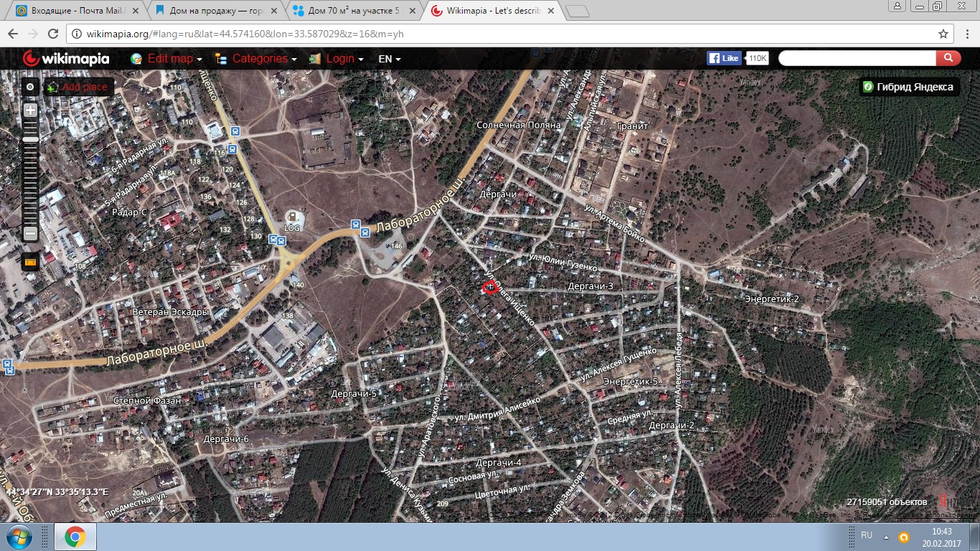Switch to the Входящие Mail tab
Image resolution: width=980 pixels, height=551 pixels.
tap(74, 11)
